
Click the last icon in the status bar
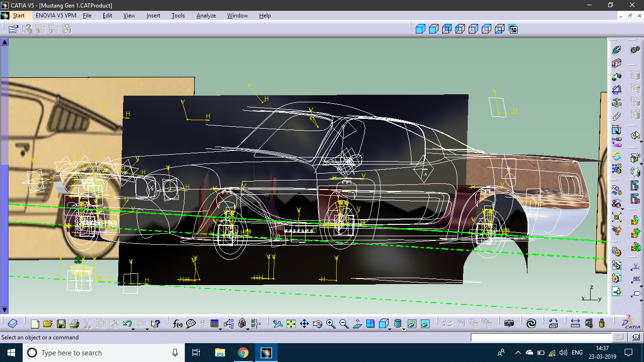(636, 337)
